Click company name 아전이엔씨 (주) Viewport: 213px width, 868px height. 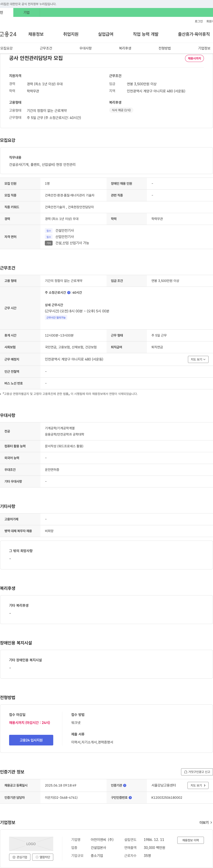coord(102,839)
